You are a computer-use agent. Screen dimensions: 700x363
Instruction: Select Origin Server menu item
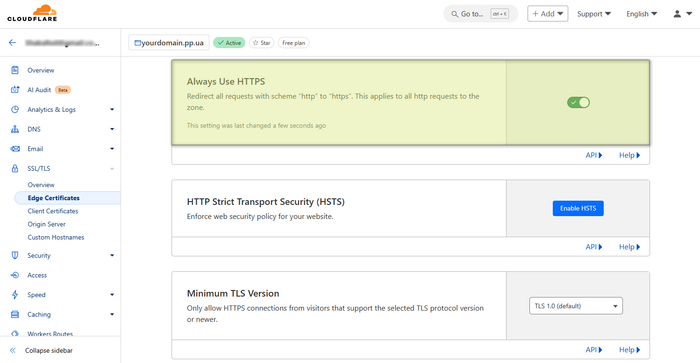coord(46,224)
